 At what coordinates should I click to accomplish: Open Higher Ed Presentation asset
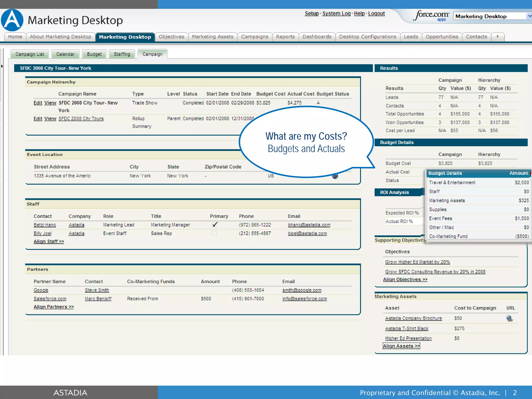coord(408,338)
